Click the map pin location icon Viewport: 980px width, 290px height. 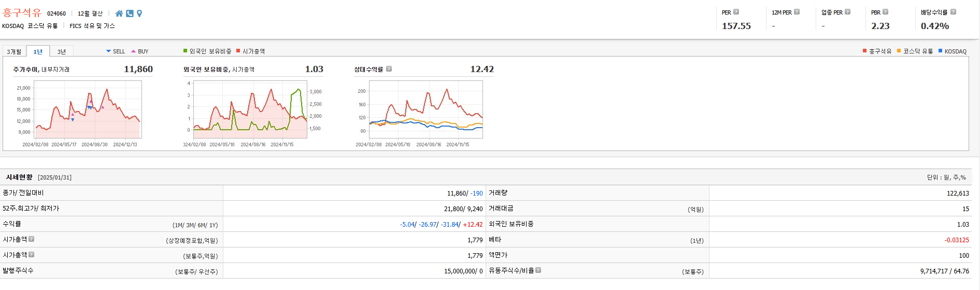point(139,13)
